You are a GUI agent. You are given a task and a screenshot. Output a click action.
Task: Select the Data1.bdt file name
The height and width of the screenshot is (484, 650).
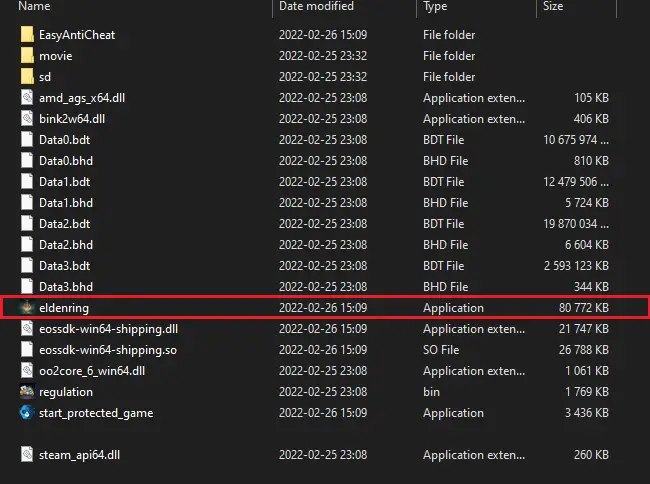[x=64, y=182]
